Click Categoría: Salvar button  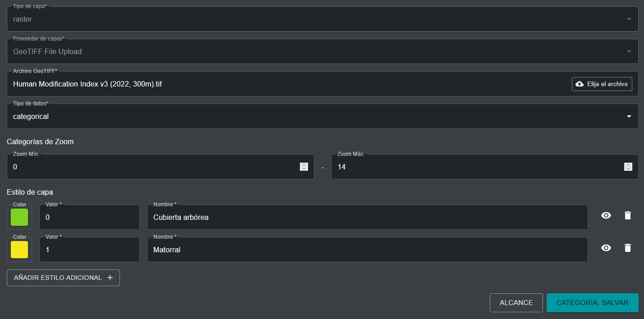592,303
